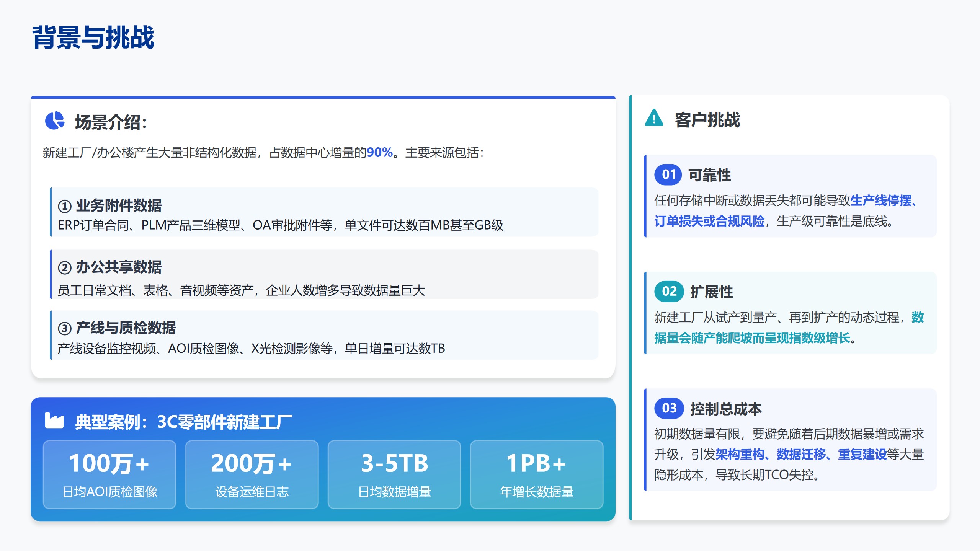Select the 年增长数据量 caption
The width and height of the screenshot is (980, 551).
(x=537, y=492)
